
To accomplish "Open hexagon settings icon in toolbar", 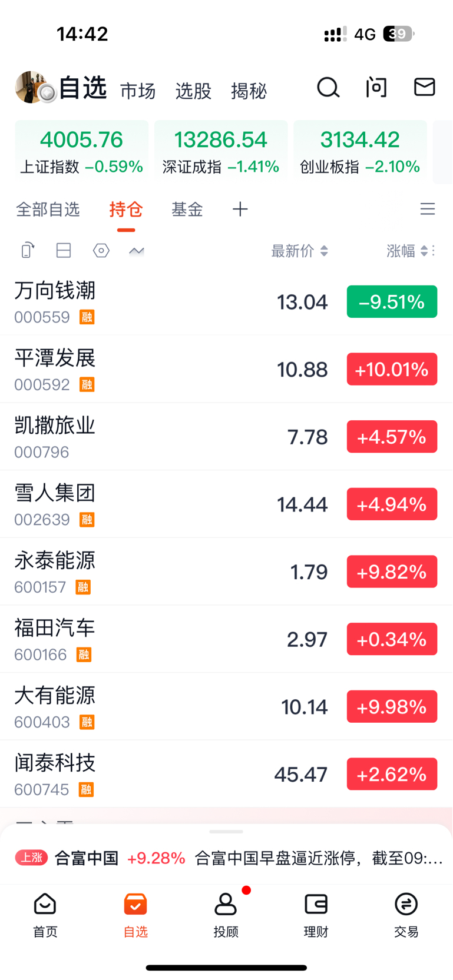I will (101, 251).
